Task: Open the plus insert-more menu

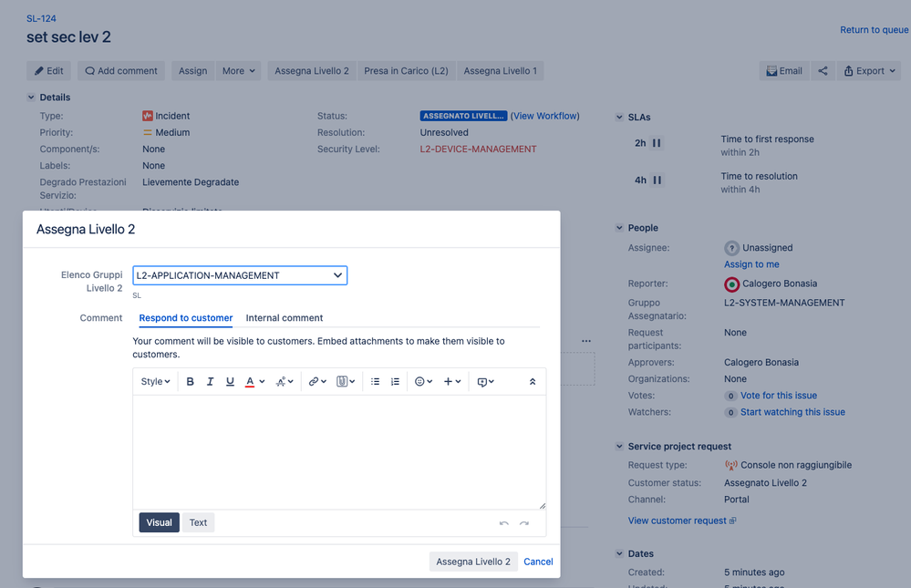Action: coord(452,382)
